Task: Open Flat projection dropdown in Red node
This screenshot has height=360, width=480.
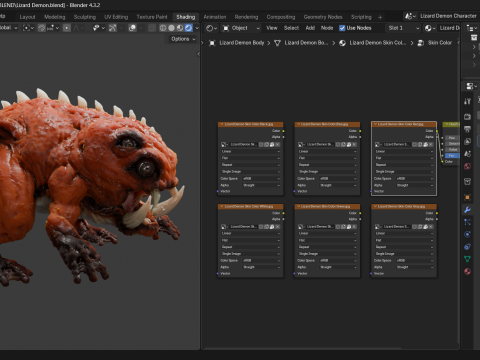Action: [404, 158]
